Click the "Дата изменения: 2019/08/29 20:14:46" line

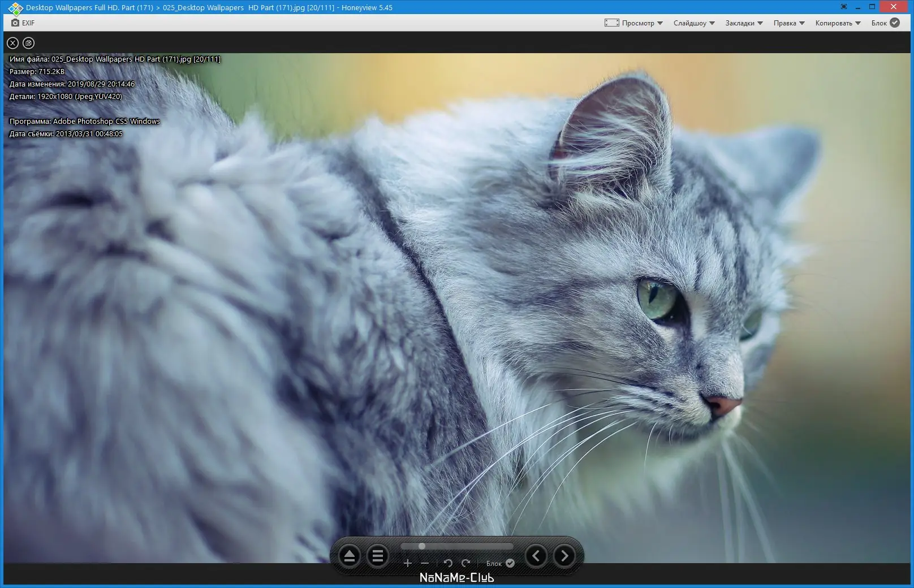[72, 84]
